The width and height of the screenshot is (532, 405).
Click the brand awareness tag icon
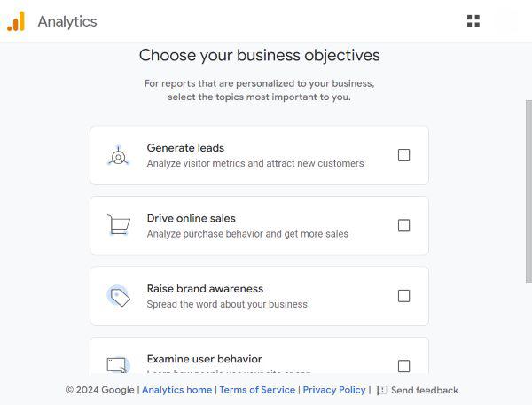tap(119, 296)
